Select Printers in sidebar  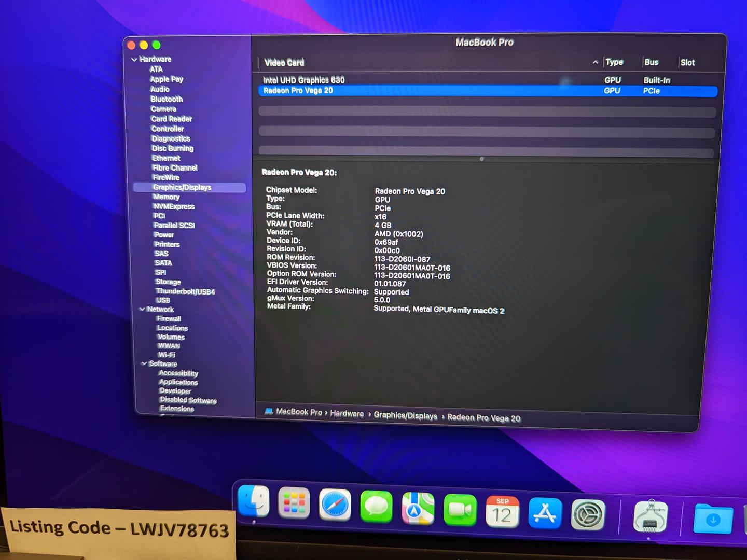pyautogui.click(x=167, y=244)
